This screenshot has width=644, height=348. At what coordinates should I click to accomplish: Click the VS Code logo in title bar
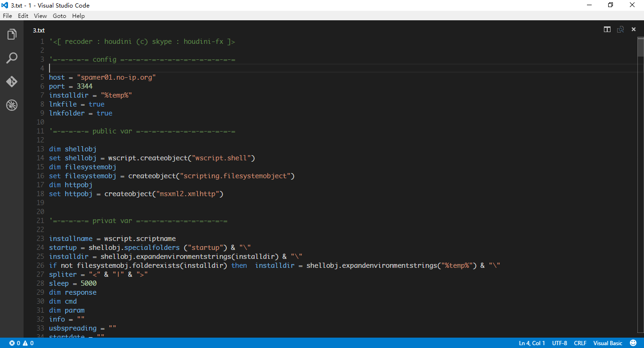5,5
